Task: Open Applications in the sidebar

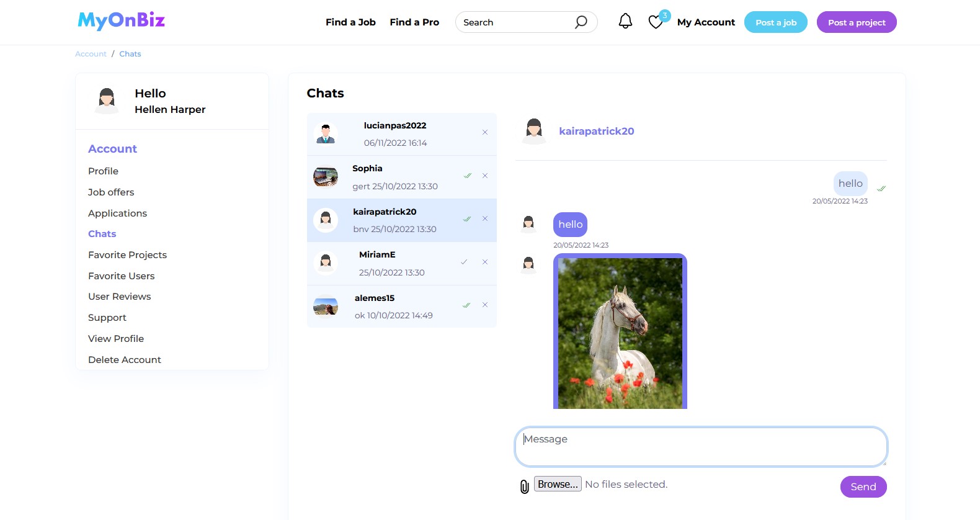Action: pyautogui.click(x=117, y=213)
